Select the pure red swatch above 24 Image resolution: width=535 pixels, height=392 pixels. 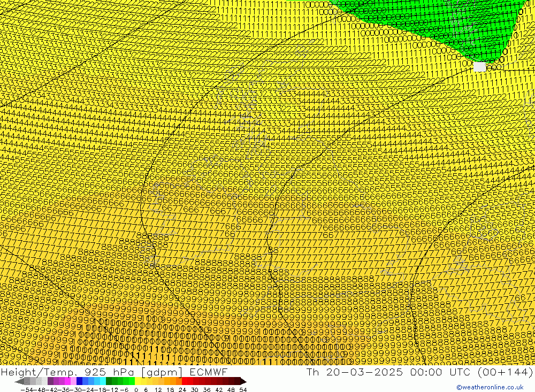coord(184,381)
